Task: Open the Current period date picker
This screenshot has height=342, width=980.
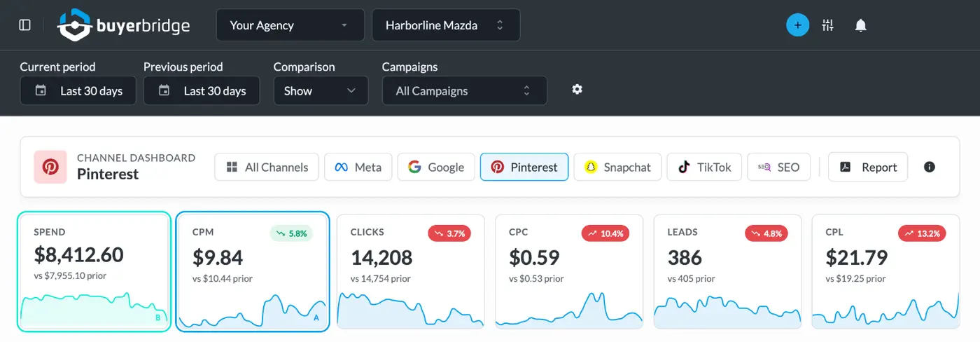Action: coord(78,90)
